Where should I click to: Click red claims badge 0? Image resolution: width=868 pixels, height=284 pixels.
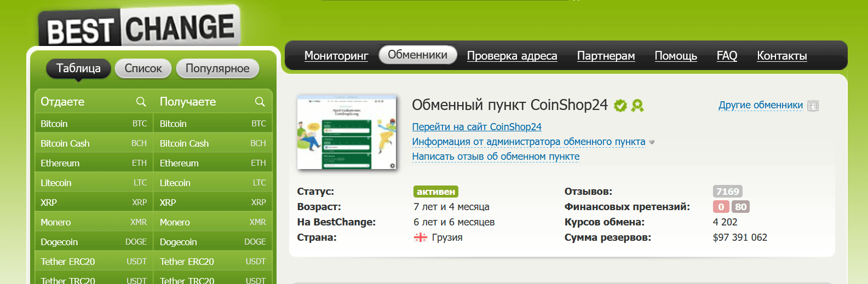721,207
